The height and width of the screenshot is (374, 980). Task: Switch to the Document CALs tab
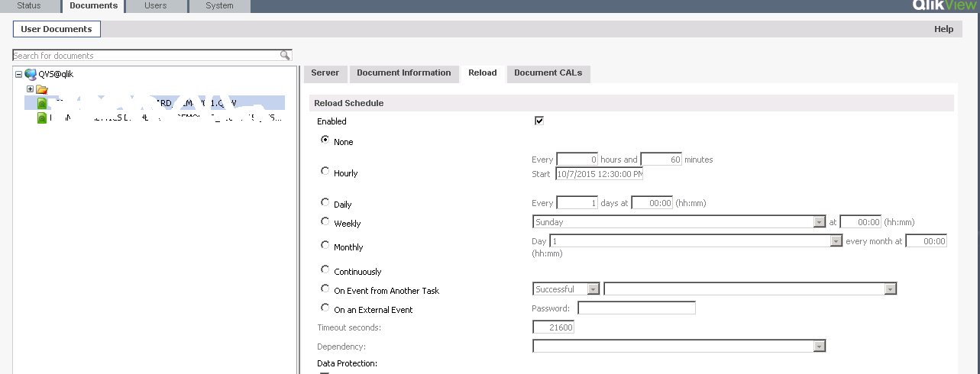(548, 73)
